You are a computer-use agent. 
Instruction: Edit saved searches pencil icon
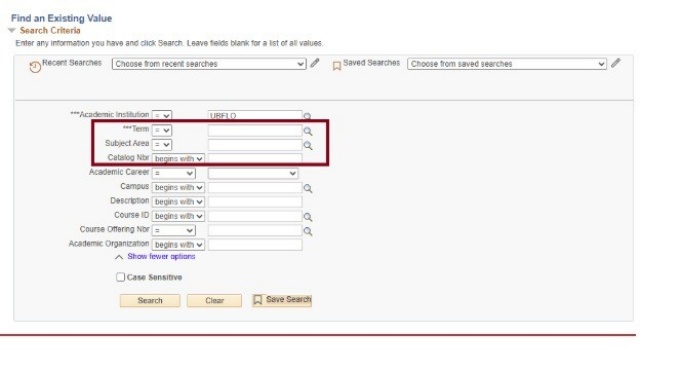[x=616, y=63]
